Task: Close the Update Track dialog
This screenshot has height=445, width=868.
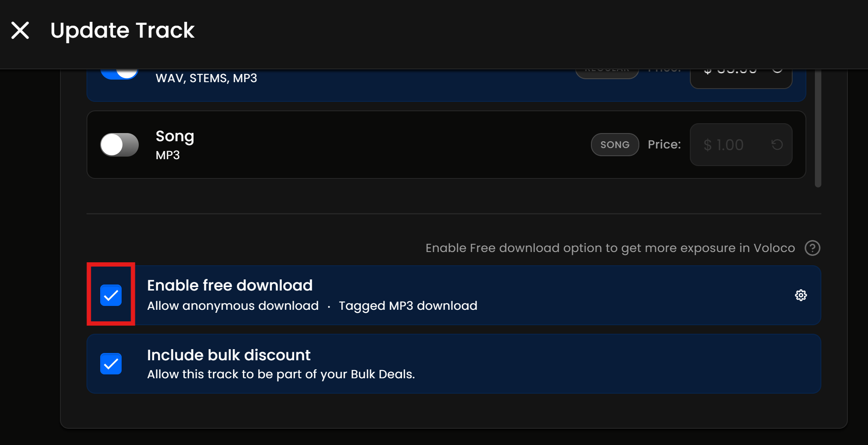Action: pos(20,30)
